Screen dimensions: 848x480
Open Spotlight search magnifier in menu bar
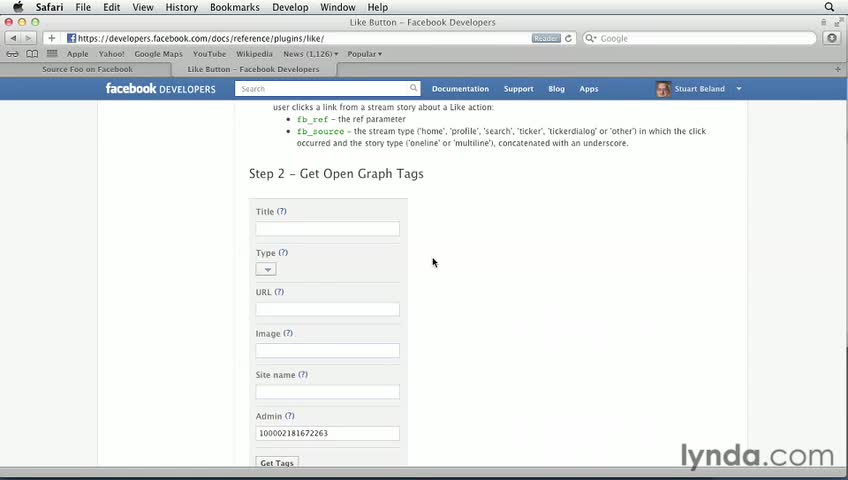tap(829, 7)
